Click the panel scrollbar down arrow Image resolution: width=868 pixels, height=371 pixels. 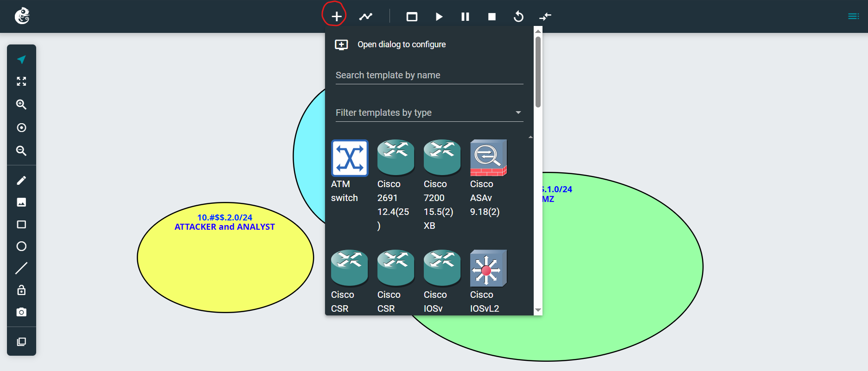tap(538, 310)
